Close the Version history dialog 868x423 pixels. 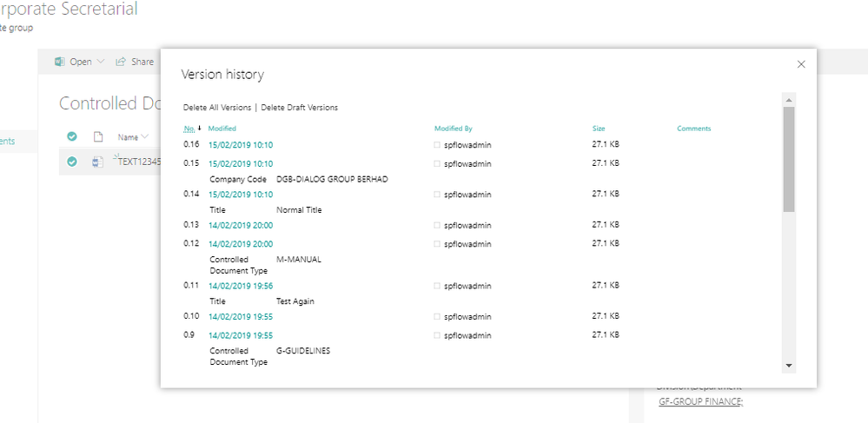coord(800,64)
